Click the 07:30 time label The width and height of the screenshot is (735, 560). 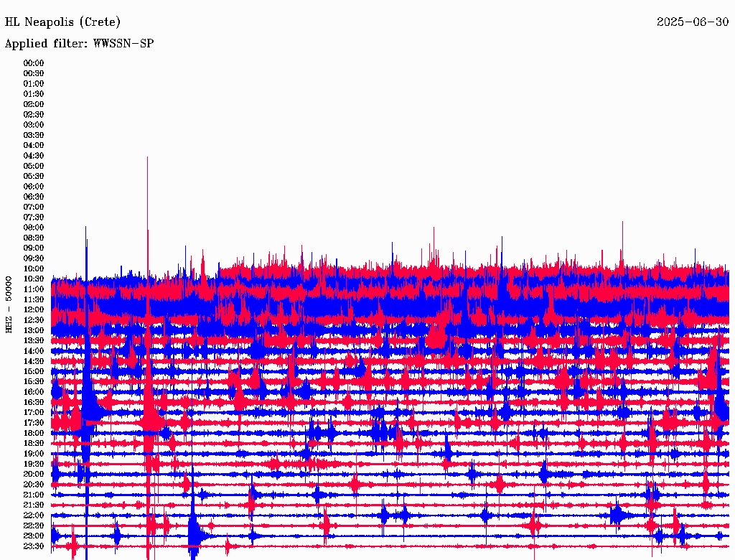(x=34, y=217)
